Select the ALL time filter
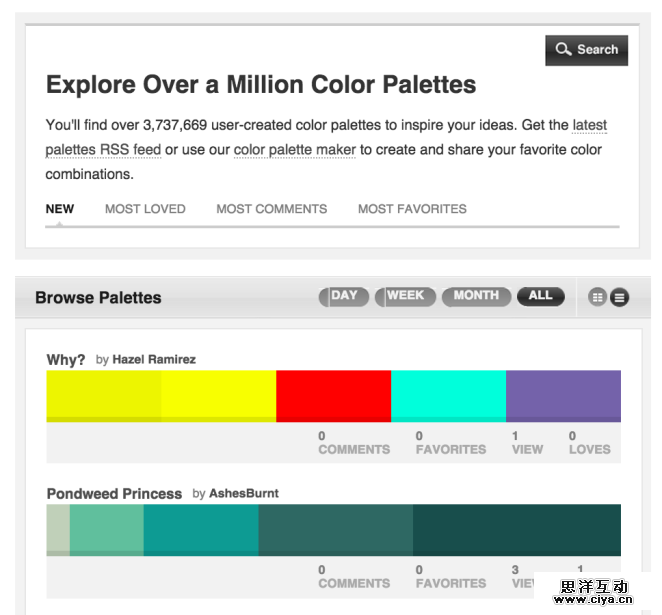The image size is (662, 615). coord(540,296)
